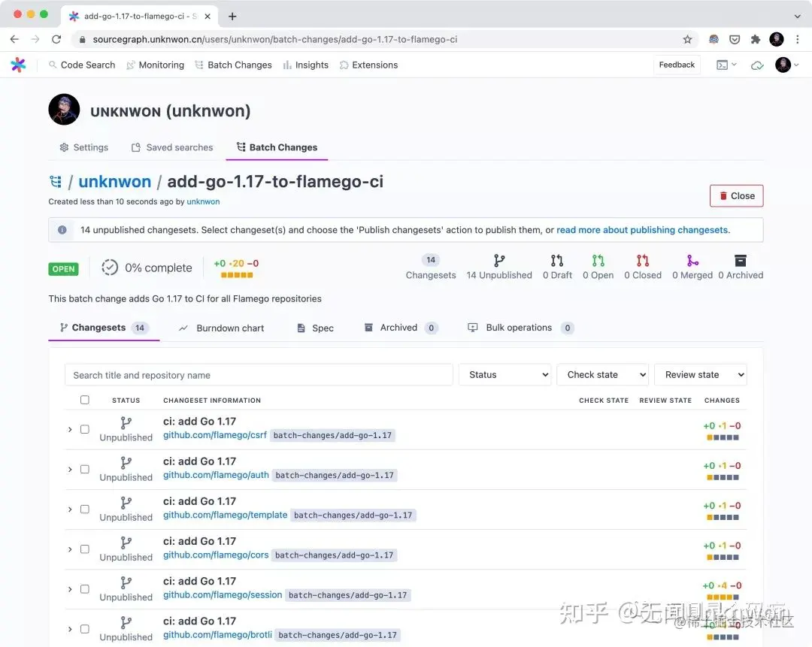812x647 pixels.
Task: Click the red Close batch change button
Action: tap(736, 195)
